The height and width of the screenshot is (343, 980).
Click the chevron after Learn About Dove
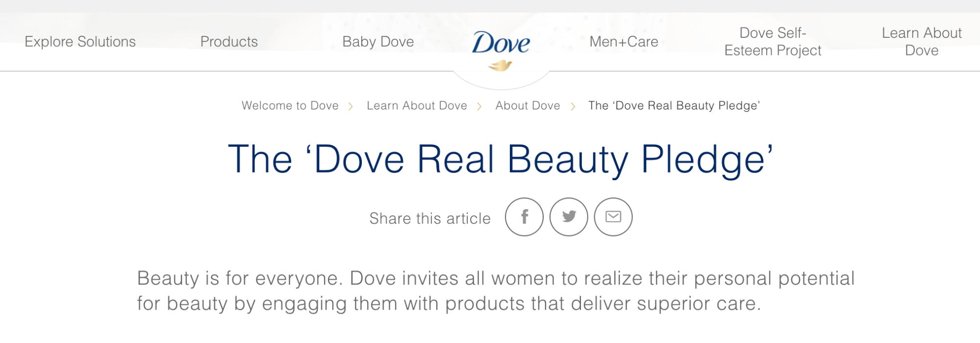point(479,106)
